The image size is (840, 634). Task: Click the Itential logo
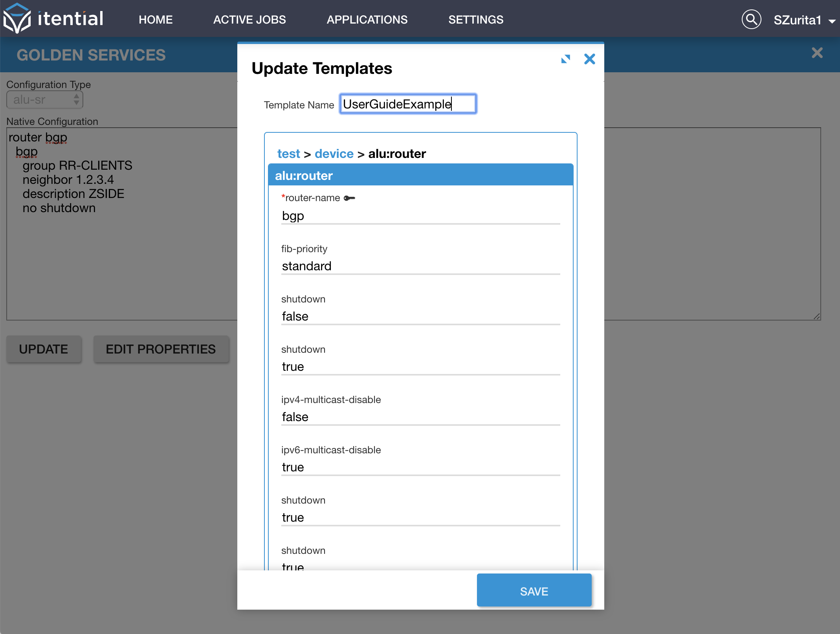[x=53, y=18]
